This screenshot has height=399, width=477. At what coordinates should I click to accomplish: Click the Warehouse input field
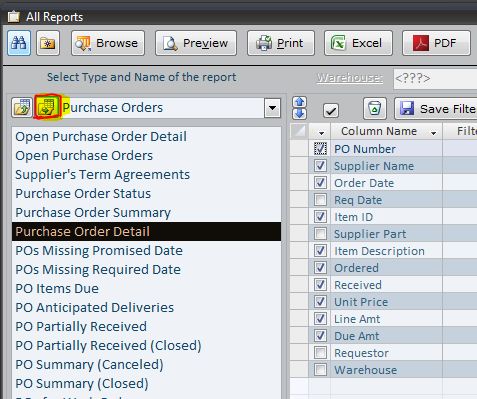coord(435,79)
